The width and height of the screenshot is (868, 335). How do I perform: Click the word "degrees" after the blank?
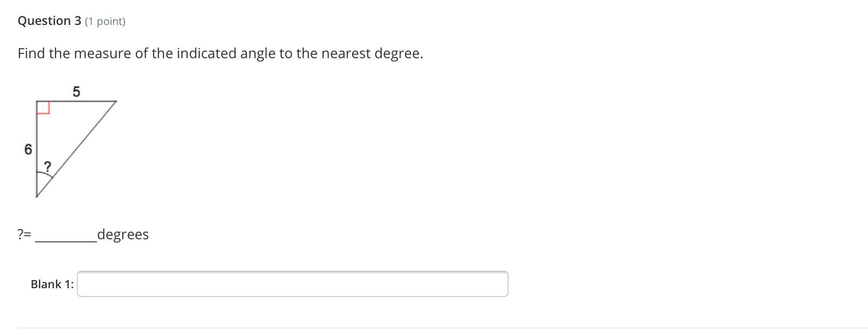[x=123, y=234]
